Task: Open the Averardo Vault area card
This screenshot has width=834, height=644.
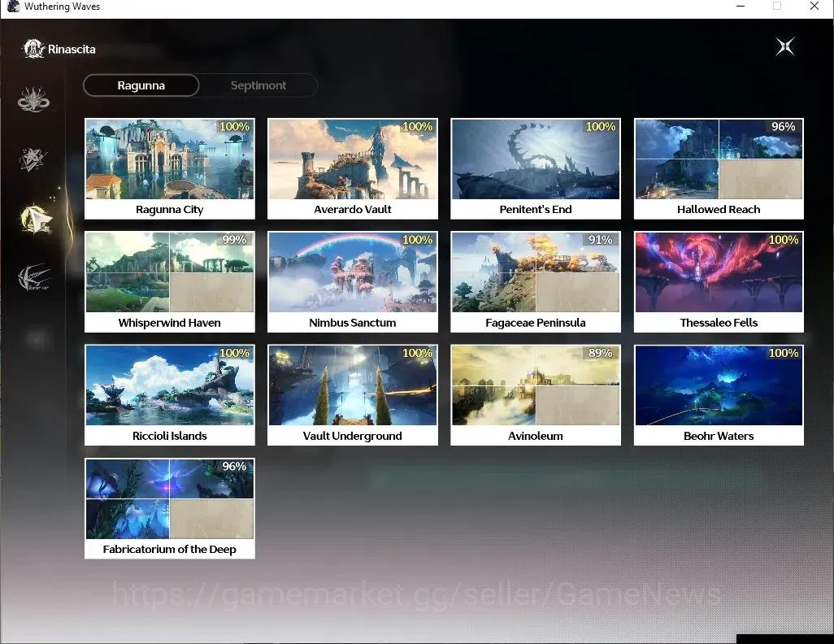Action: [x=353, y=168]
